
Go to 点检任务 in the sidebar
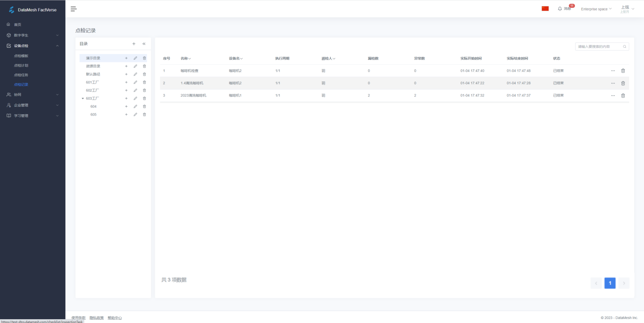tap(21, 75)
